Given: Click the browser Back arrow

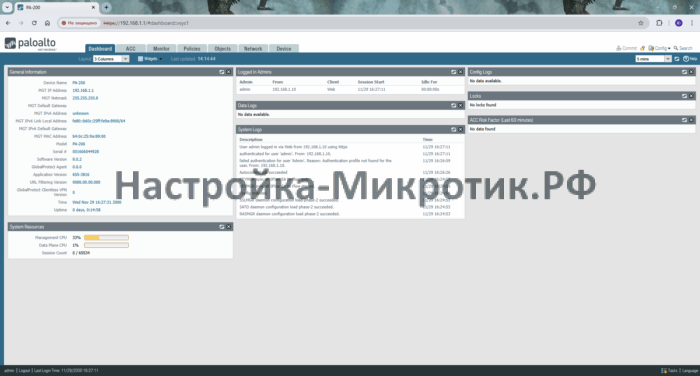Looking at the screenshot, I should (8, 23).
